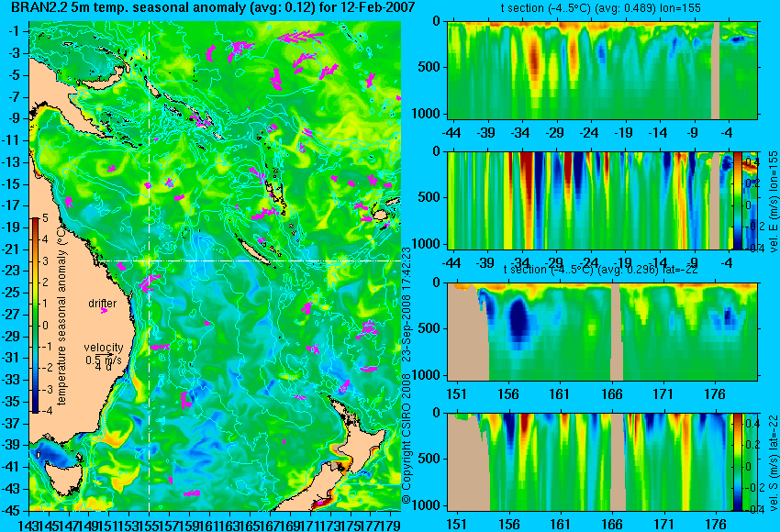Click the '5' tick on the temperature color bar
Screen dimensions: 780x532
pyautogui.click(x=45, y=218)
